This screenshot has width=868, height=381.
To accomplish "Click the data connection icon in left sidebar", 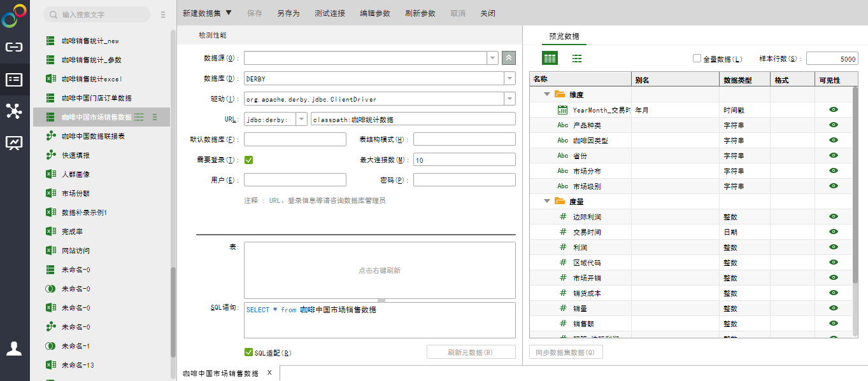I will [x=14, y=47].
